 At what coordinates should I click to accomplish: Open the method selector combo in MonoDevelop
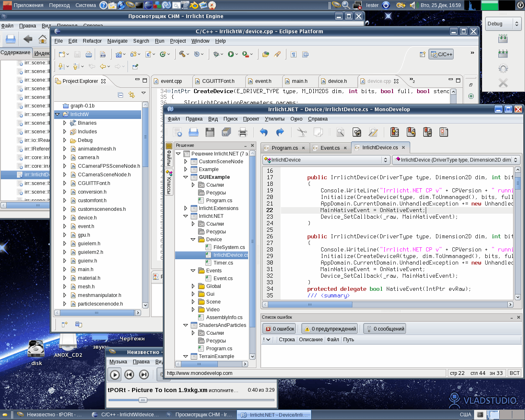point(456,160)
